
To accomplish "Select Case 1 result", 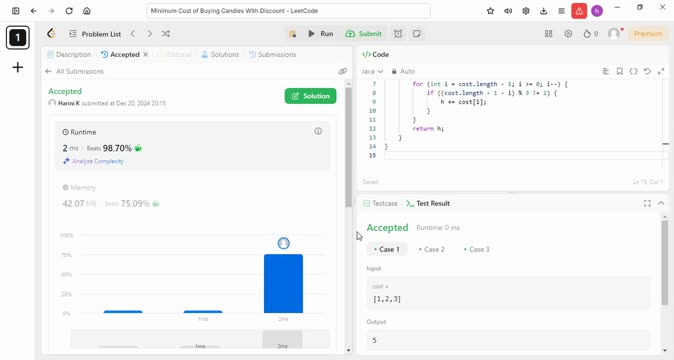I will (387, 249).
